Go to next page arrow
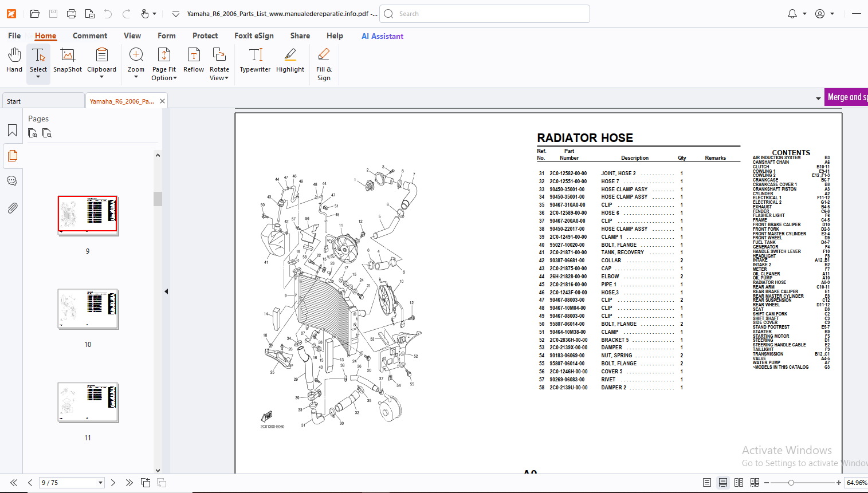 click(113, 483)
